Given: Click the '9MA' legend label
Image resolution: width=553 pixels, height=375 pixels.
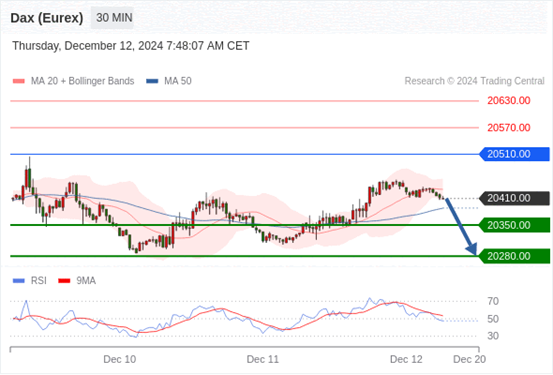Looking at the screenshot, I should point(86,281).
